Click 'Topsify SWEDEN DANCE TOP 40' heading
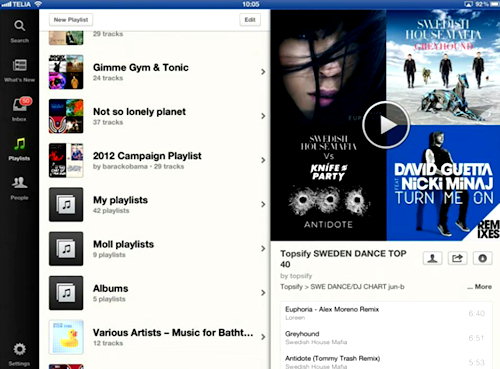The image size is (500, 369). 343,259
